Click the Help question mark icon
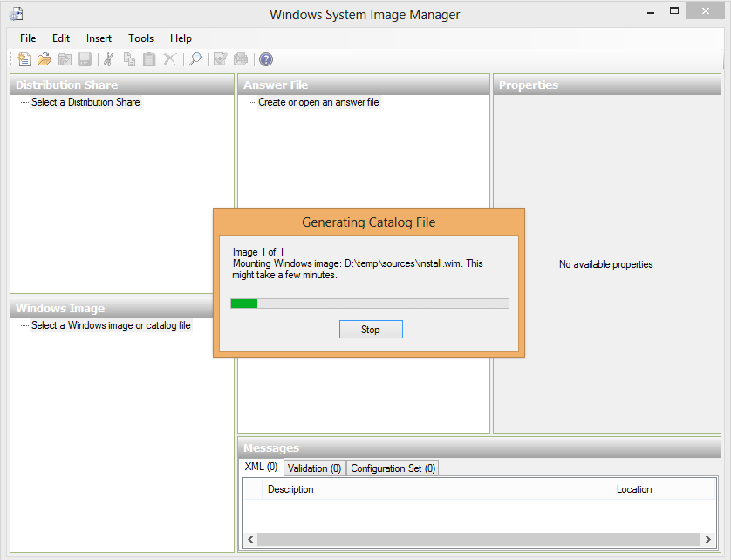The height and width of the screenshot is (560, 731). (x=264, y=59)
